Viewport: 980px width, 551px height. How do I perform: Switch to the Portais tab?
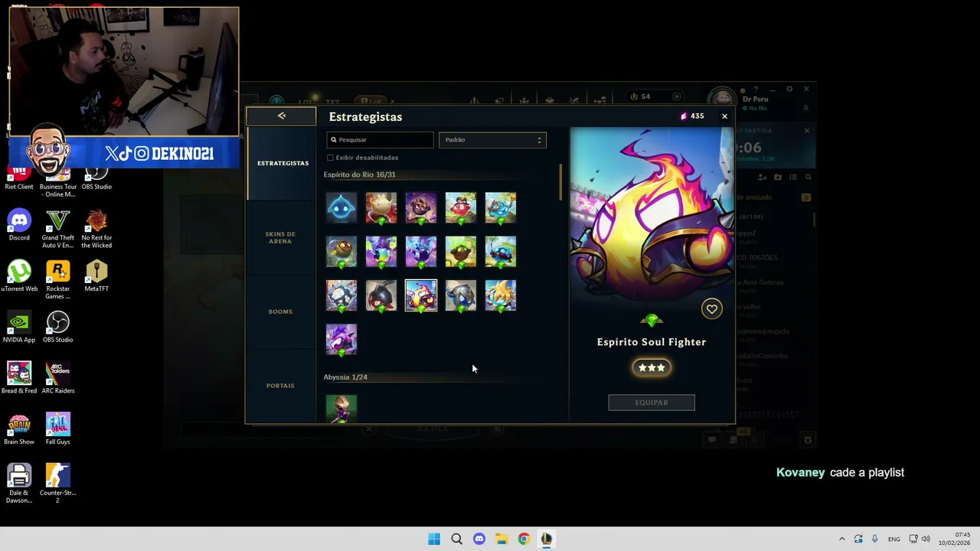click(280, 386)
